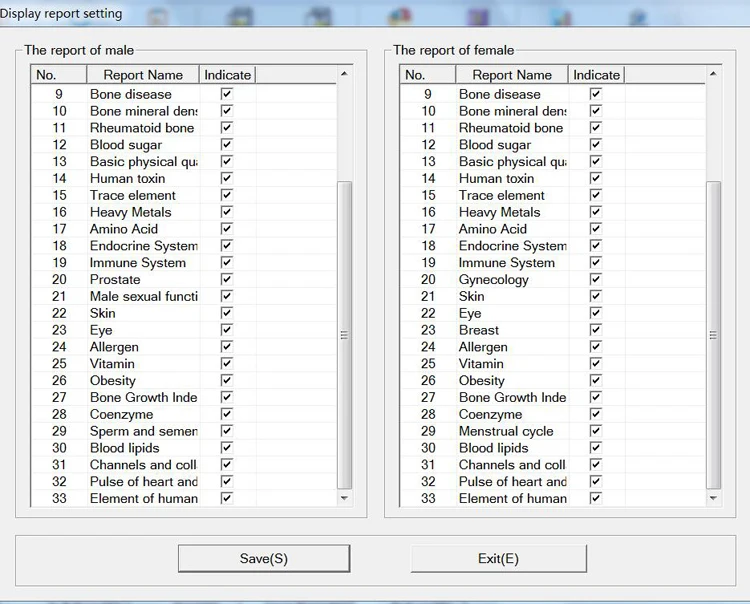The width and height of the screenshot is (750, 604).
Task: Click Save(S) button
Action: (264, 558)
